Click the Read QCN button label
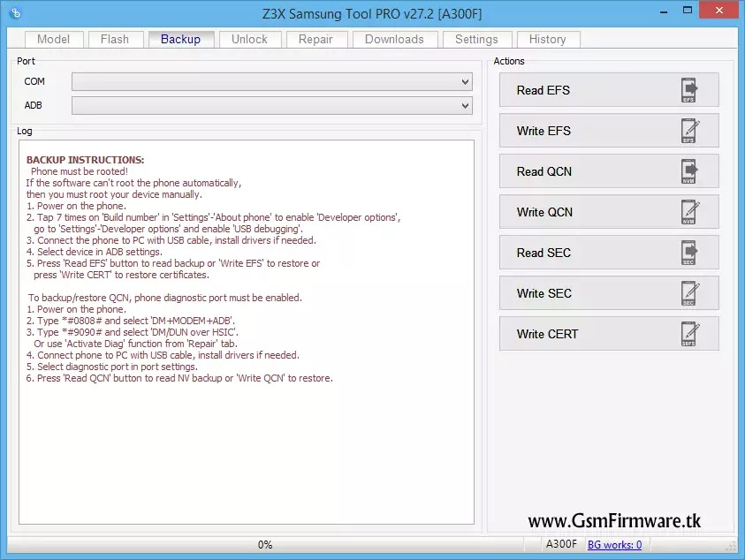The height and width of the screenshot is (560, 745). pos(544,171)
